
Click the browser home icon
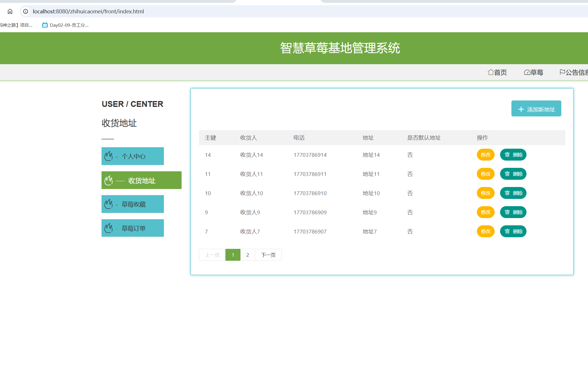pyautogui.click(x=10, y=11)
